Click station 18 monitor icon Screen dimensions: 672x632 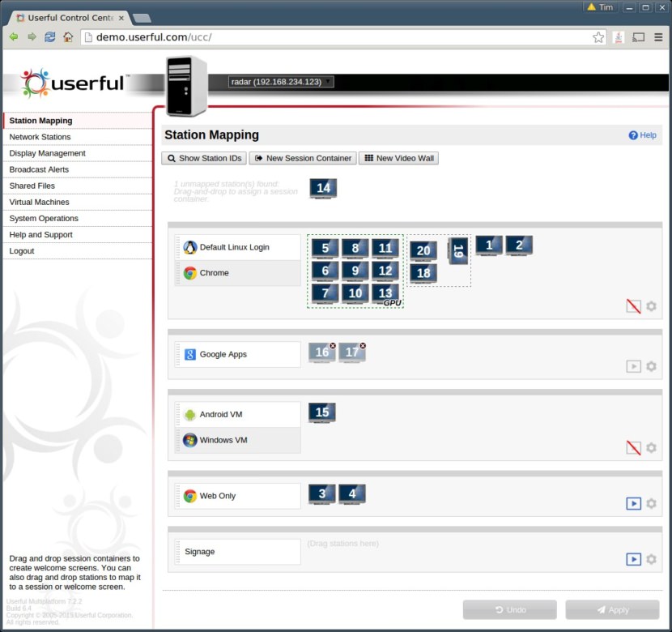click(x=423, y=274)
